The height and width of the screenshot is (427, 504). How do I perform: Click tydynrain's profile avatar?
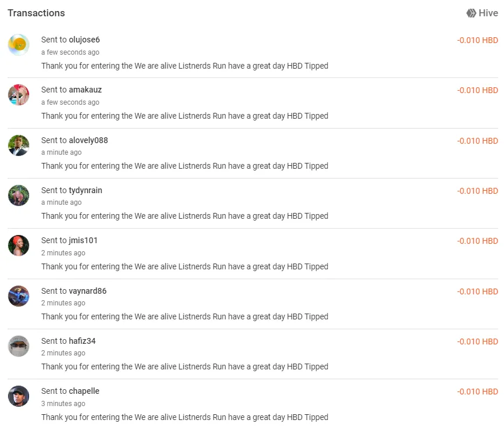pyautogui.click(x=19, y=195)
